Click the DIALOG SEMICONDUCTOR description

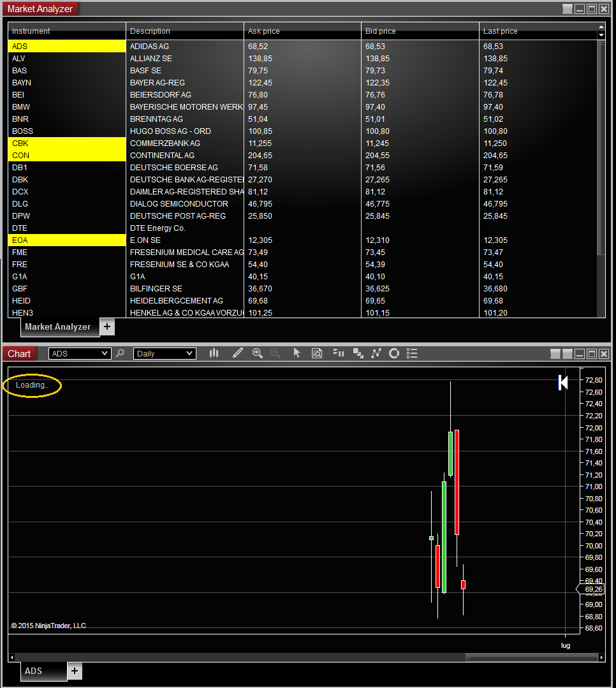point(179,204)
